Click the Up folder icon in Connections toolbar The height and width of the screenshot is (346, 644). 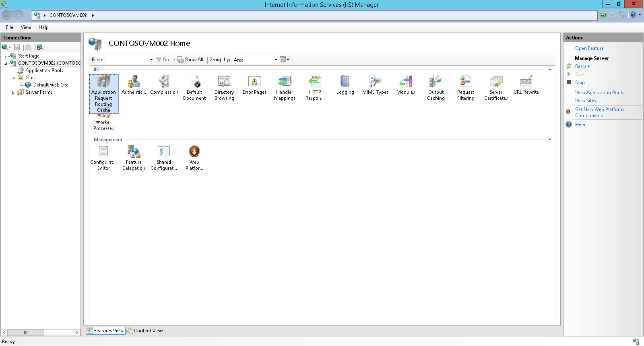click(x=28, y=47)
